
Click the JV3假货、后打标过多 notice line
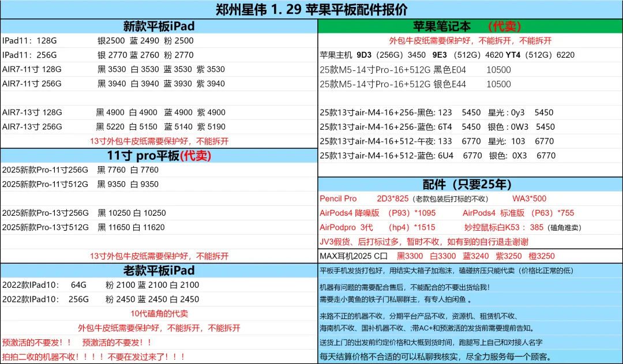(x=424, y=242)
